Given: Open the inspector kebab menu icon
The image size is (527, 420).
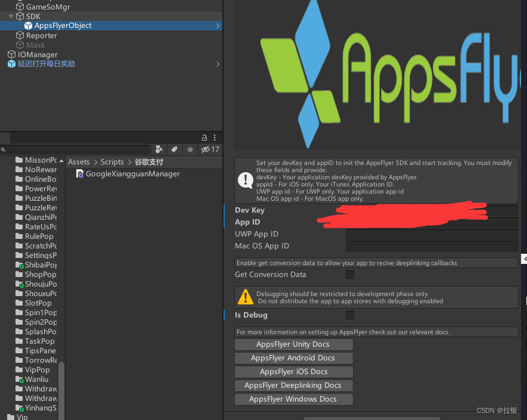Looking at the screenshot, I should [214, 138].
